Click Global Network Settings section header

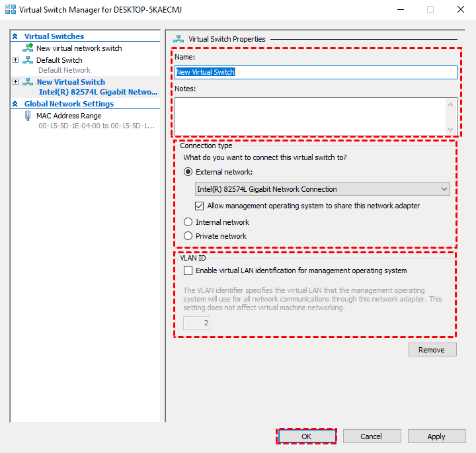69,104
